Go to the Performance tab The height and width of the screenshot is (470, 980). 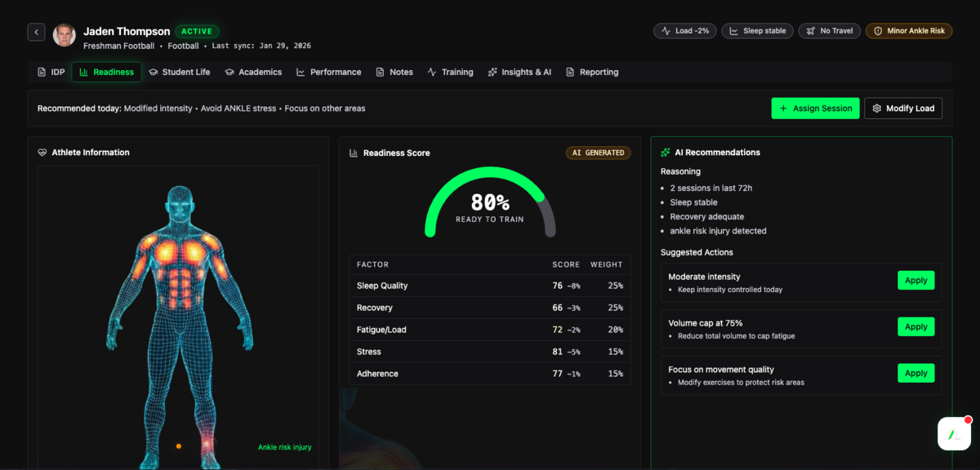coord(328,72)
